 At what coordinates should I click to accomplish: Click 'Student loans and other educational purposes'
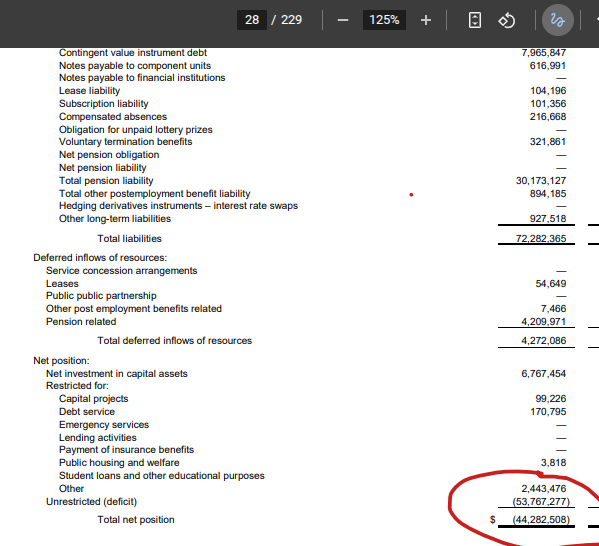[162, 476]
